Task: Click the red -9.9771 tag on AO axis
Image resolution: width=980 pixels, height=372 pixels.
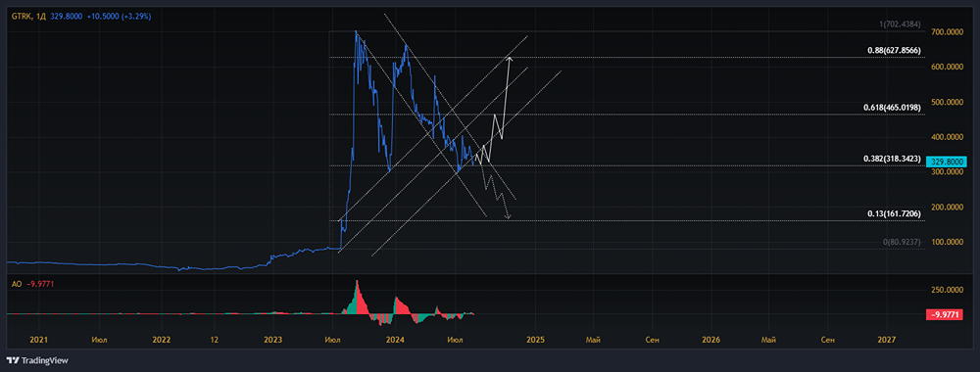Action: tap(944, 315)
